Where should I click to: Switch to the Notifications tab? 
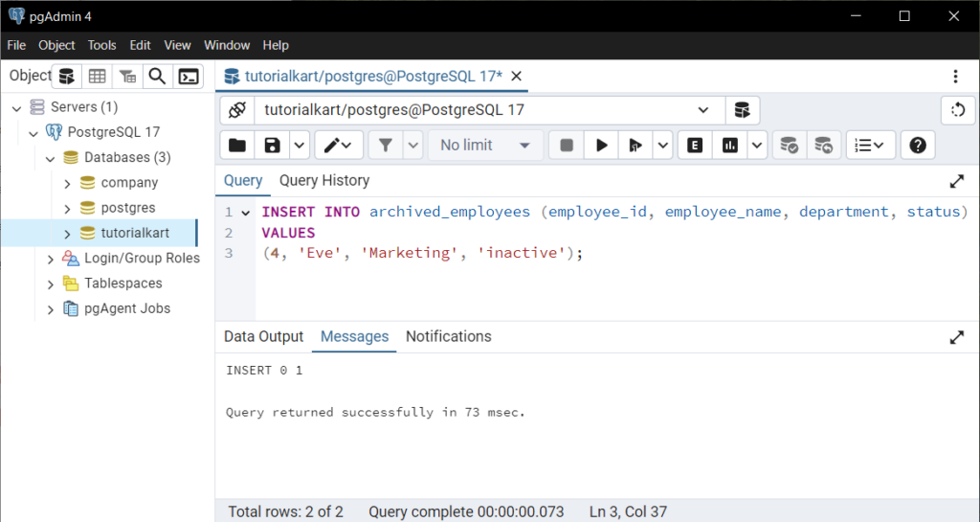pyautogui.click(x=449, y=336)
